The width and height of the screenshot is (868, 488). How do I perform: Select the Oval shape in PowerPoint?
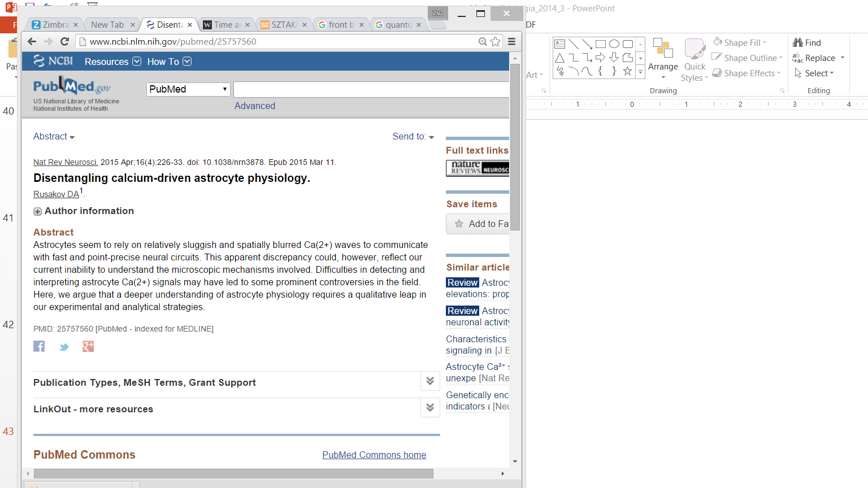point(614,44)
